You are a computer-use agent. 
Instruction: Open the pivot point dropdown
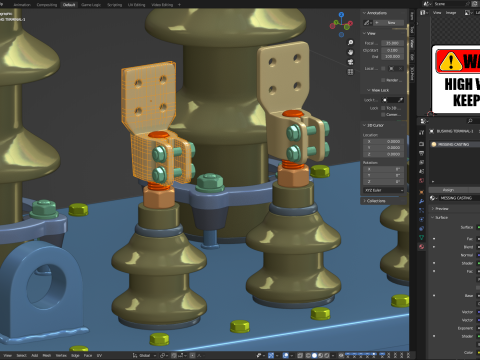tap(164, 355)
